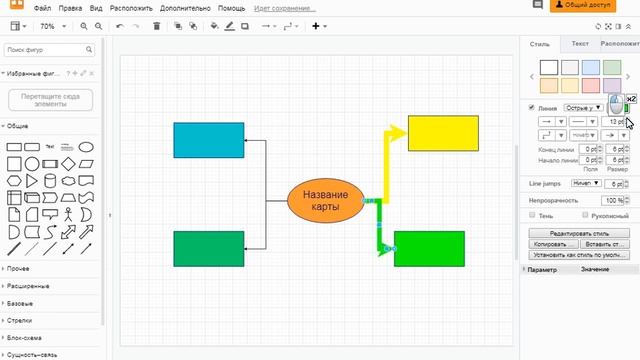
Task: Choose the light blue style swatch
Action: point(591,67)
